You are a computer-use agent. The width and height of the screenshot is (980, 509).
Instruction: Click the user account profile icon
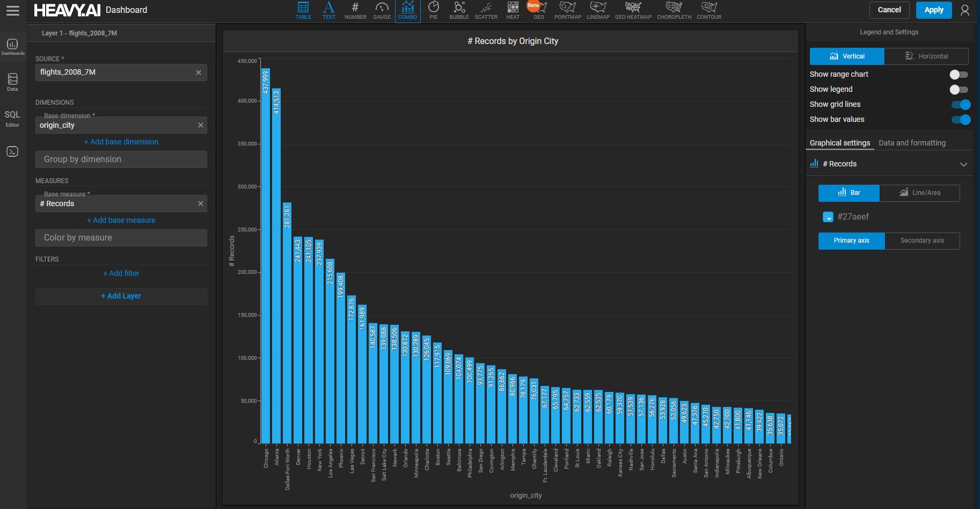tap(964, 10)
